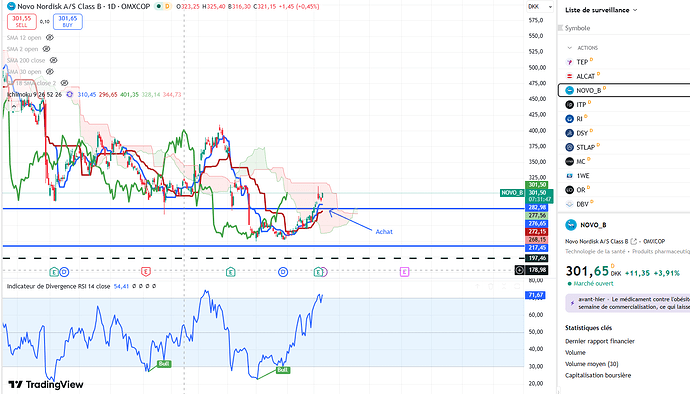Click the first blue dividend D marker
The image size is (690, 394).
click(x=64, y=272)
